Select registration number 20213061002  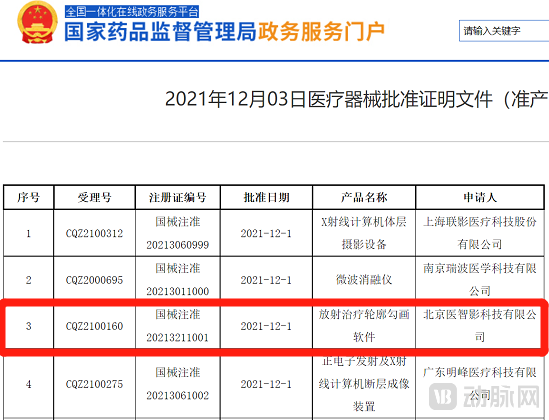tap(178, 396)
